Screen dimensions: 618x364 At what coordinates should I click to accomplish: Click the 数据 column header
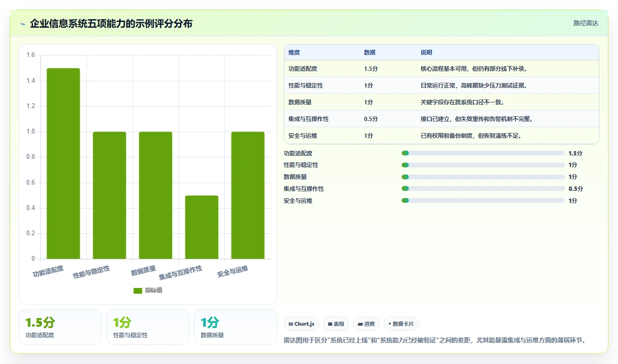tap(370, 53)
